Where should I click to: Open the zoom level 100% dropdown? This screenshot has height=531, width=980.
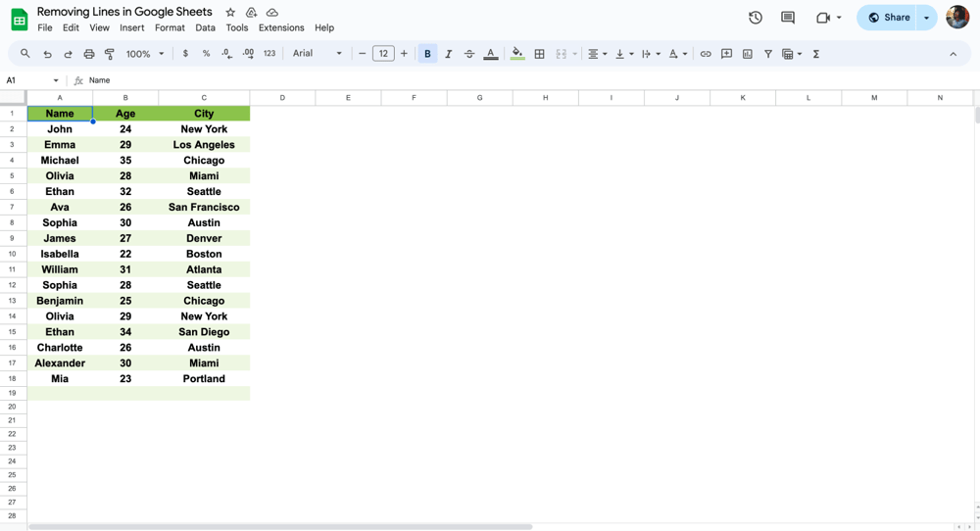click(x=145, y=54)
